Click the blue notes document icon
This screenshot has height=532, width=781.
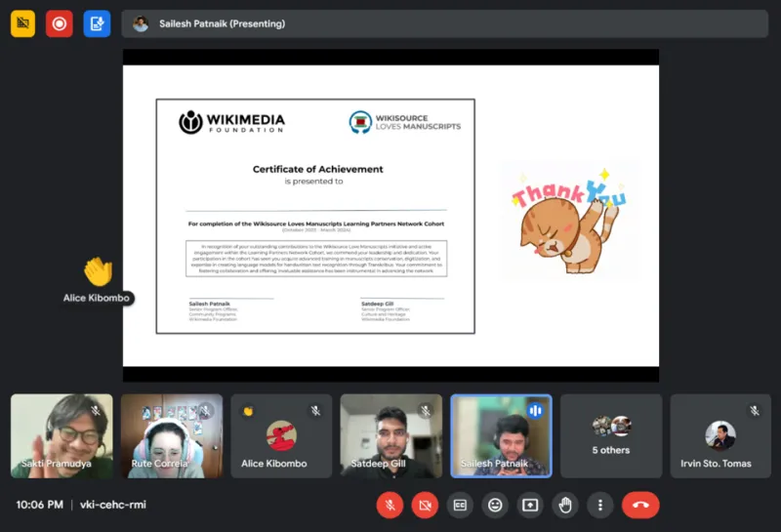point(97,23)
